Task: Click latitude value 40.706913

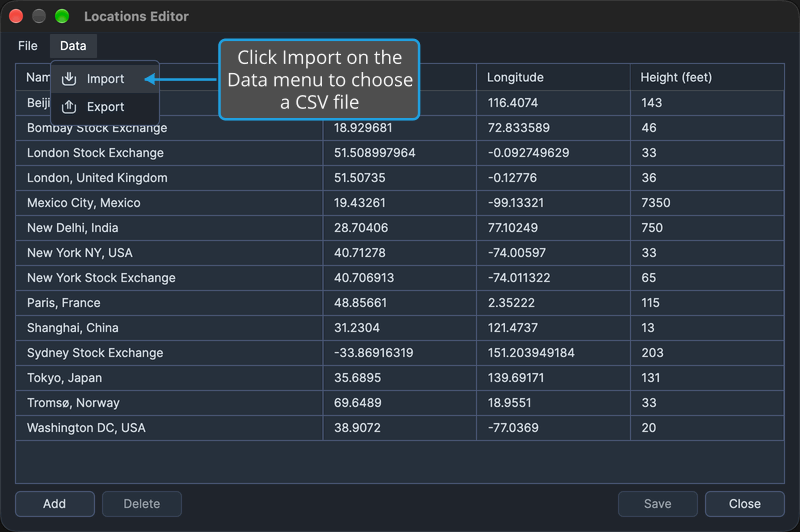Action: 364,278
